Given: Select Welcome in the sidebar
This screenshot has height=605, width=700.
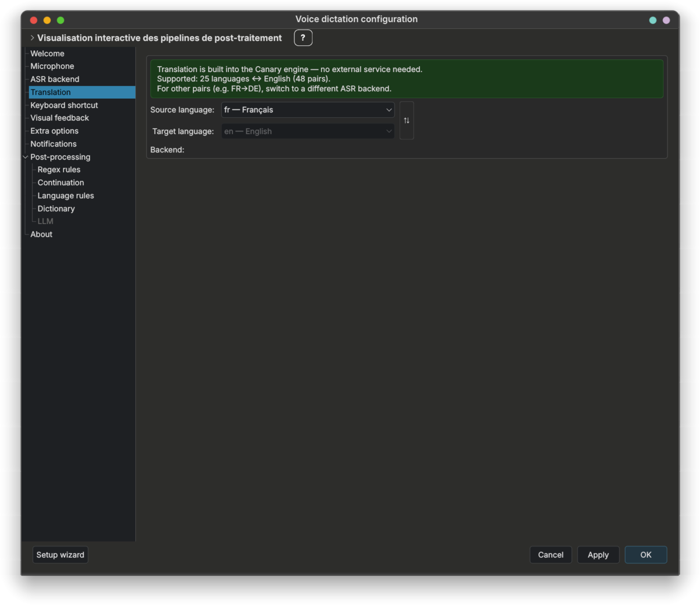Looking at the screenshot, I should coord(47,53).
